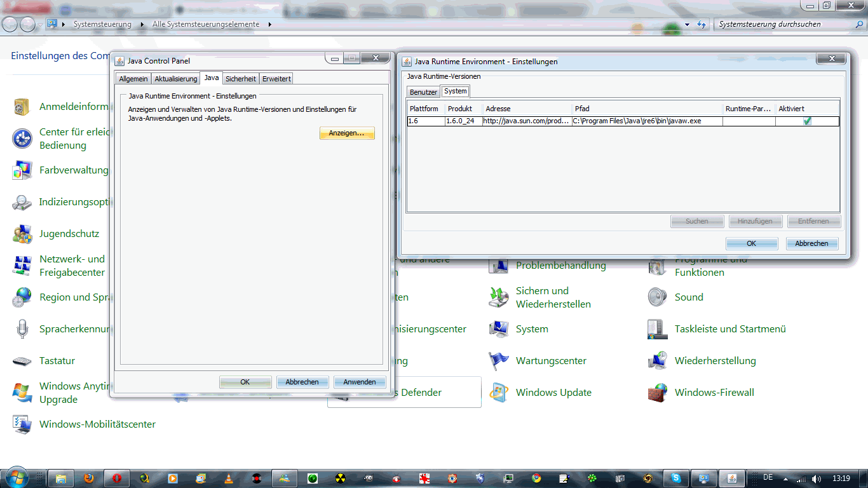The image size is (868, 488).
Task: Open Wiederherstellung icon
Action: click(658, 361)
